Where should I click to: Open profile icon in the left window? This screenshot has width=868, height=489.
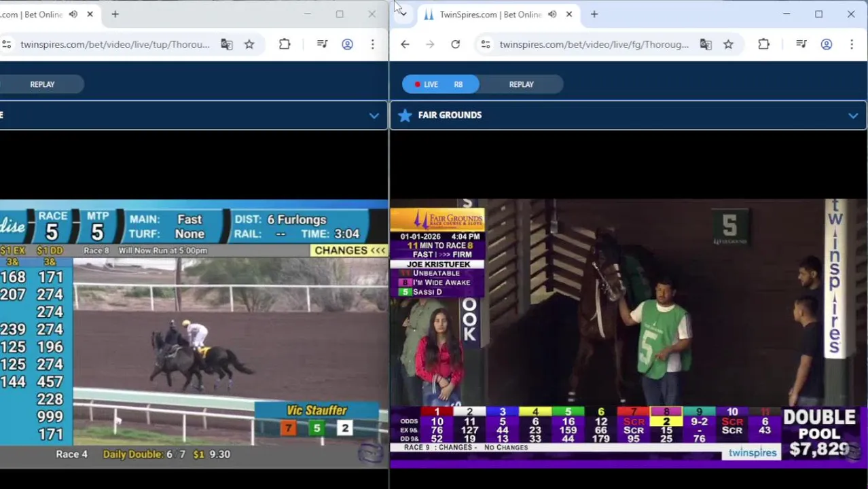347,44
